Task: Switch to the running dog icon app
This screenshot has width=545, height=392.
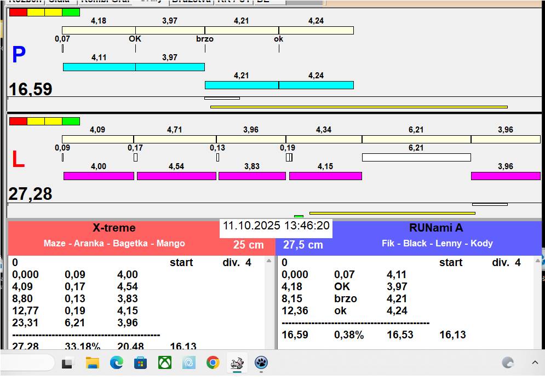Action: pyautogui.click(x=237, y=362)
